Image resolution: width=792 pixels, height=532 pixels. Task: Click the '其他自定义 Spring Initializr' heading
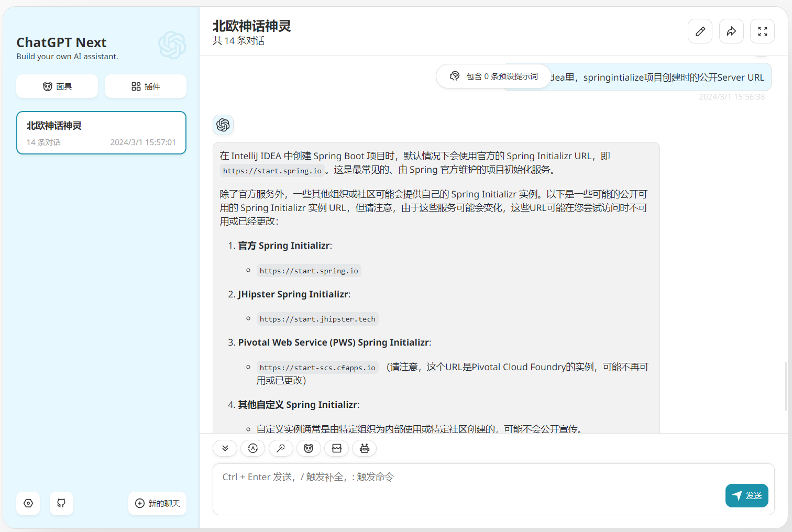298,405
